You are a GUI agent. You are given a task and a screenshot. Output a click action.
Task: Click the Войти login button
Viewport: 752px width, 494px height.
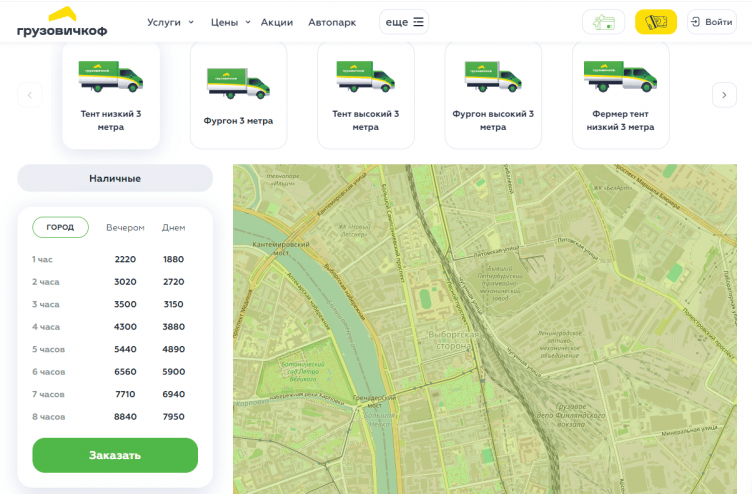click(711, 22)
